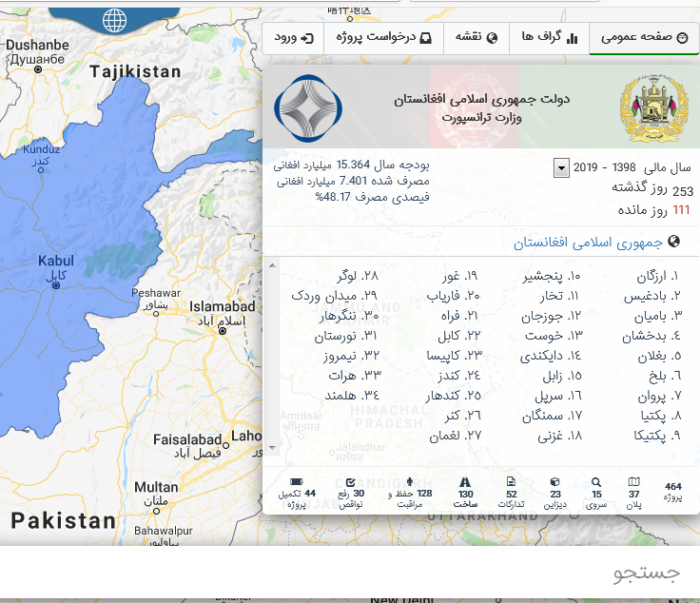
Task: Select Herat (هرات) from the province list
Action: [340, 375]
